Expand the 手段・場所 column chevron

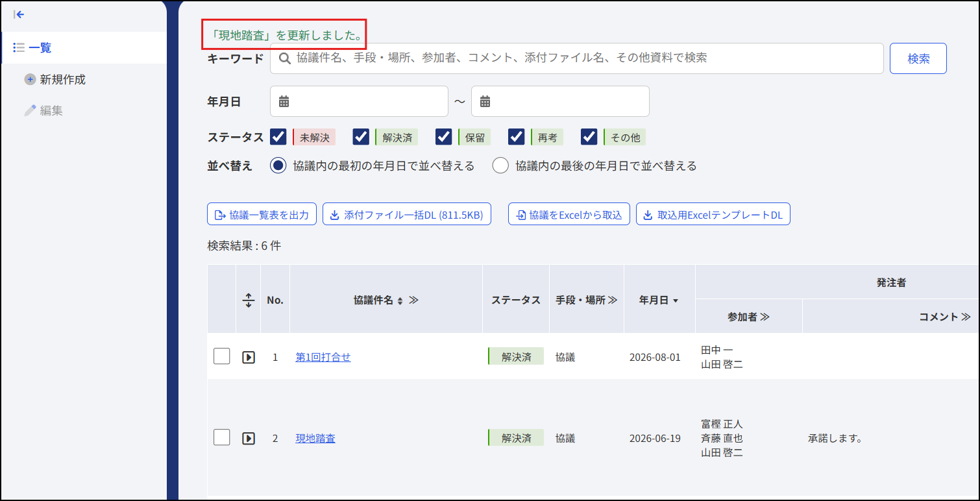[613, 300]
